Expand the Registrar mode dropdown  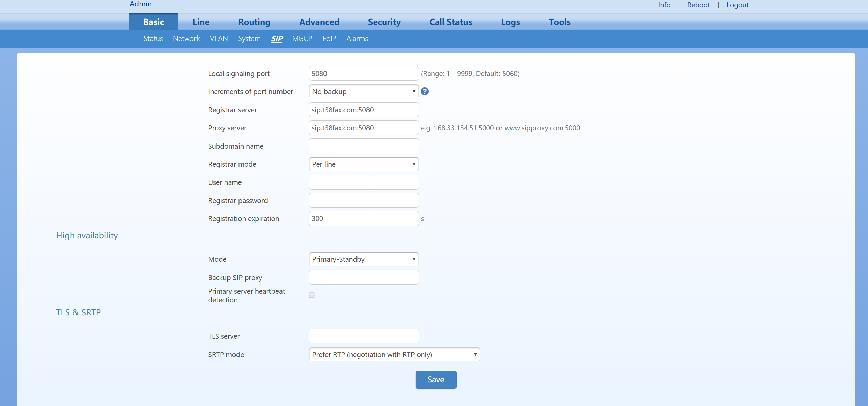[x=363, y=164]
